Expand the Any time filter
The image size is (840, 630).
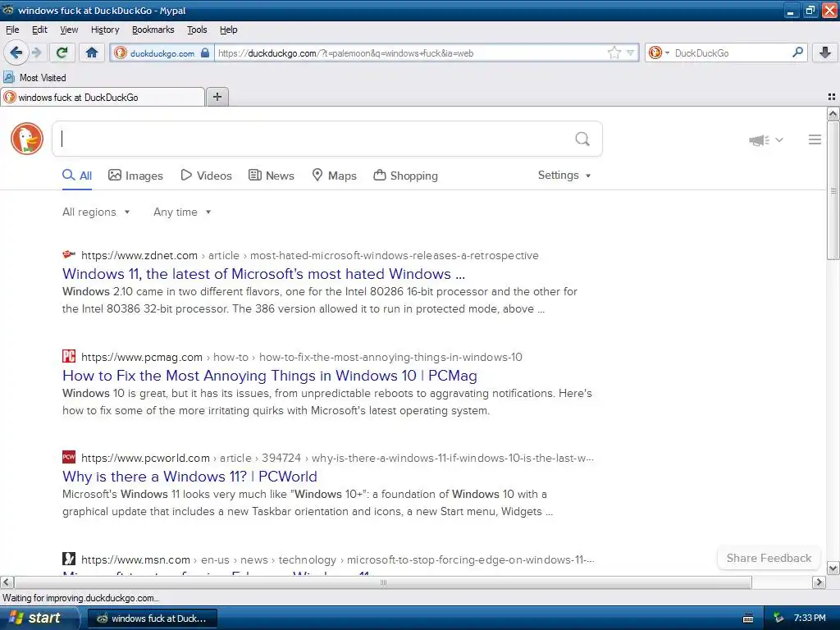(x=182, y=212)
